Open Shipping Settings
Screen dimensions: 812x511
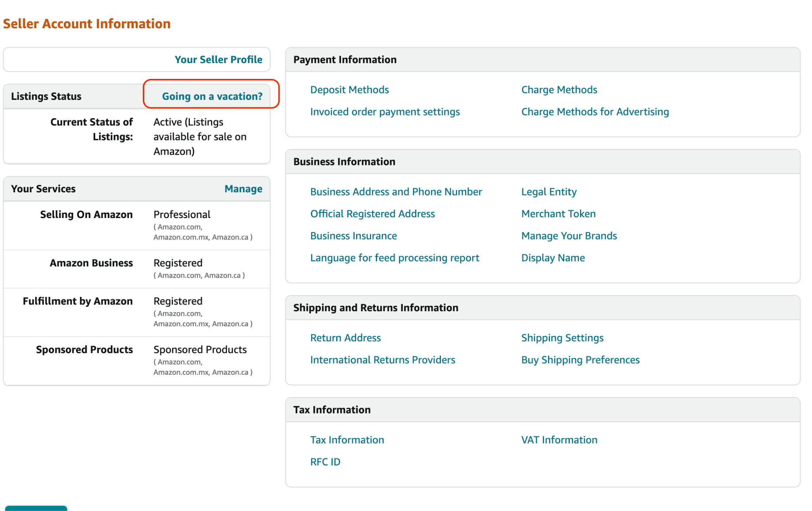click(x=562, y=338)
